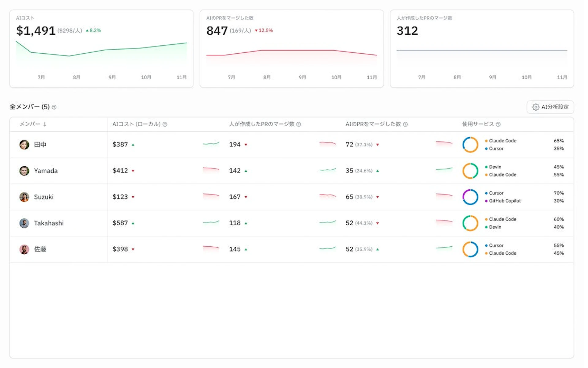Click the gear icon in AI分析設定 button
Image resolution: width=588 pixels, height=368 pixels.
click(x=536, y=107)
